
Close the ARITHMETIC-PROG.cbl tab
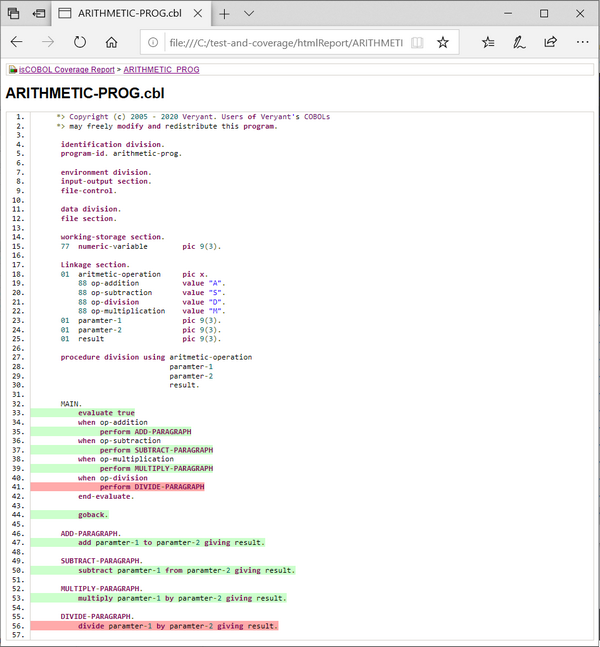[198, 14]
